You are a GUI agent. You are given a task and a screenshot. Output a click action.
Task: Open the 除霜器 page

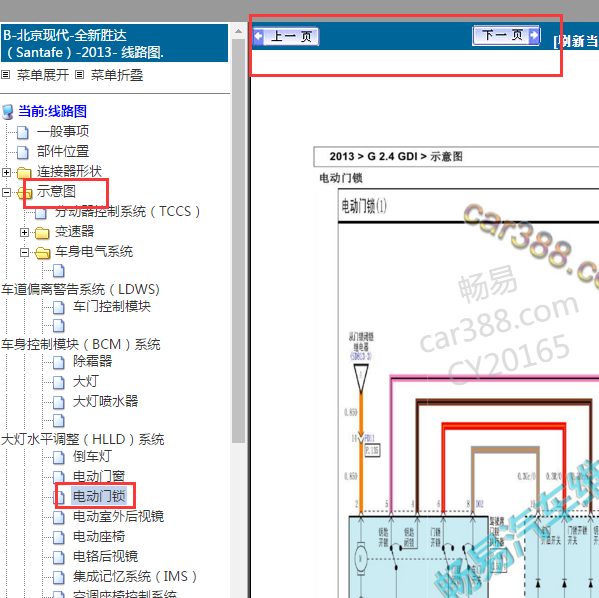(x=93, y=361)
